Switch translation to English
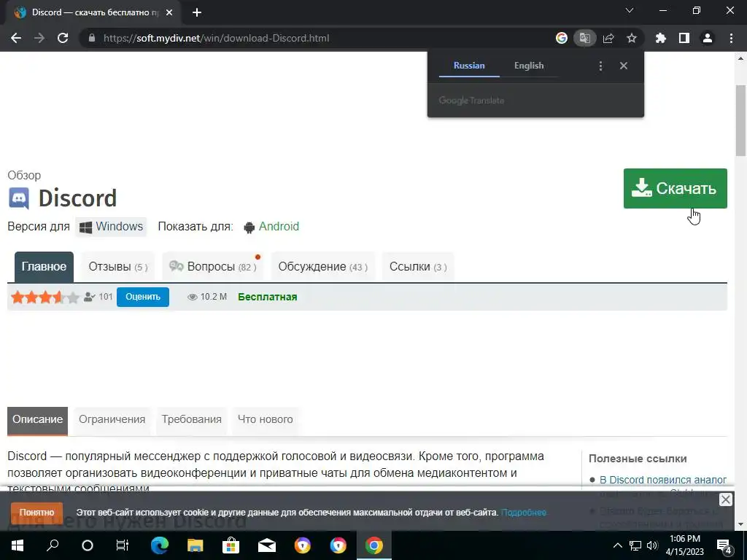The image size is (747, 560). click(529, 66)
